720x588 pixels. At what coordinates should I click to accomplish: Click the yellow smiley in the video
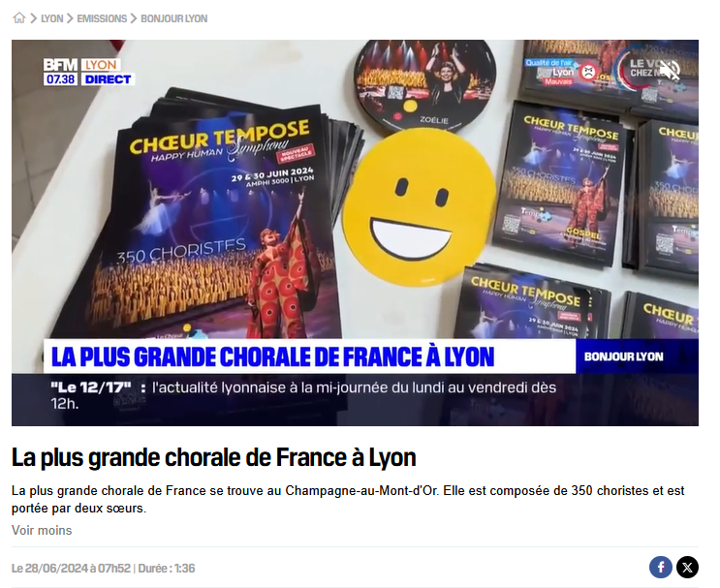[x=420, y=207]
